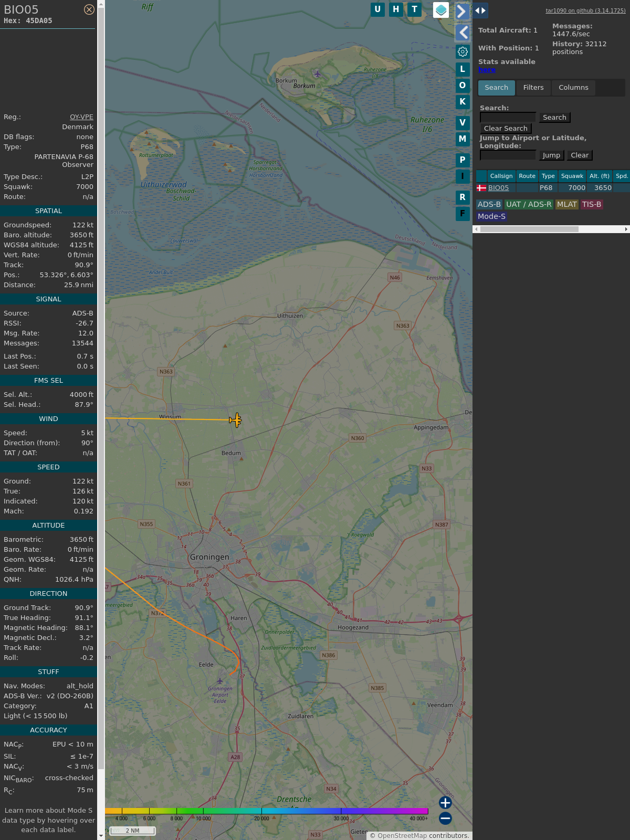The image size is (630, 840).
Task: Click the info panel vertical scrollbar
Action: (101, 388)
